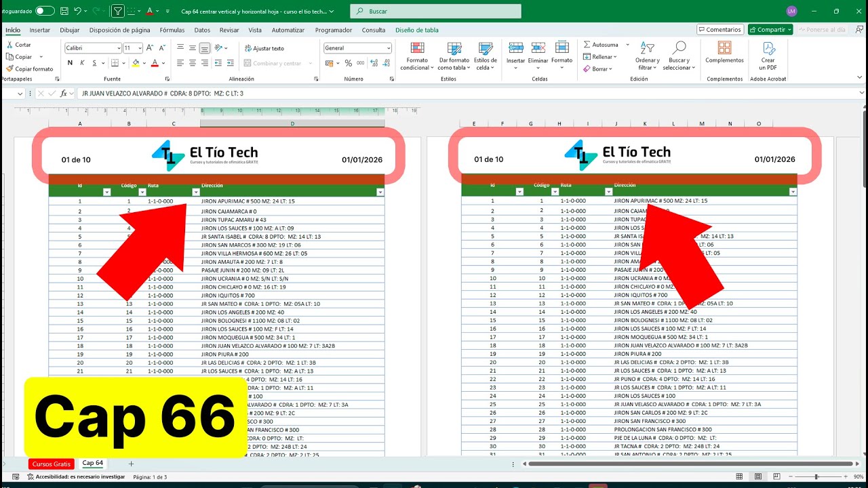Click the align text left icon
The image size is (868, 488).
(x=180, y=63)
